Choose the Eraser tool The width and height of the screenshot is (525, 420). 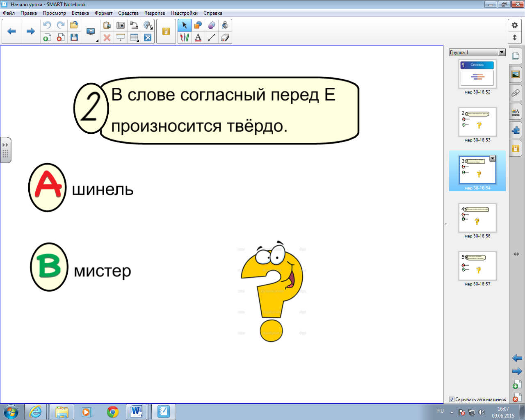pyautogui.click(x=225, y=38)
